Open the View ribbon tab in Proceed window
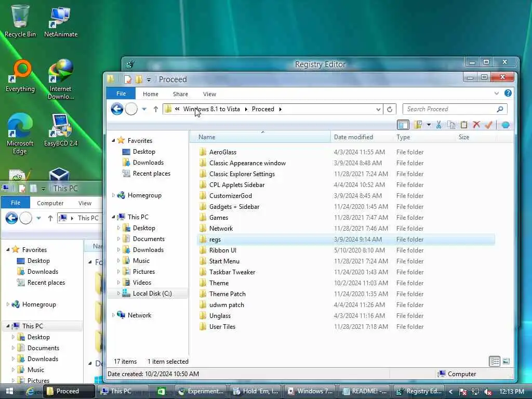The image size is (532, 399). pyautogui.click(x=210, y=94)
